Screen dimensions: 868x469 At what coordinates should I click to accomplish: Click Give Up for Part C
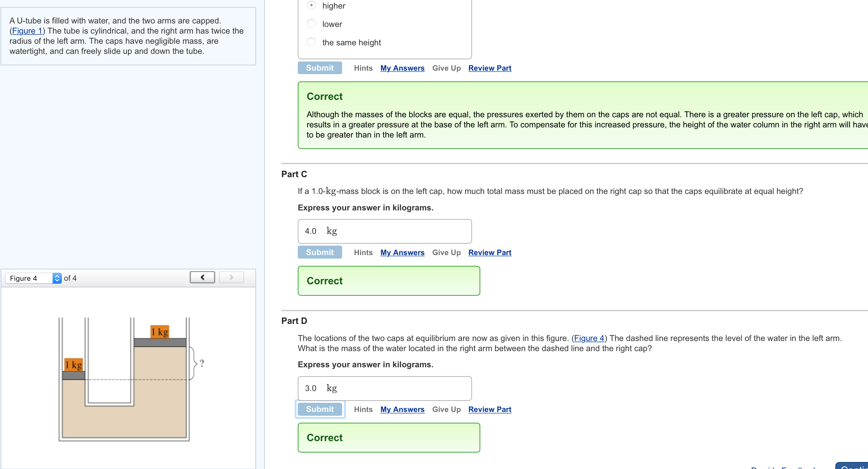click(x=446, y=253)
